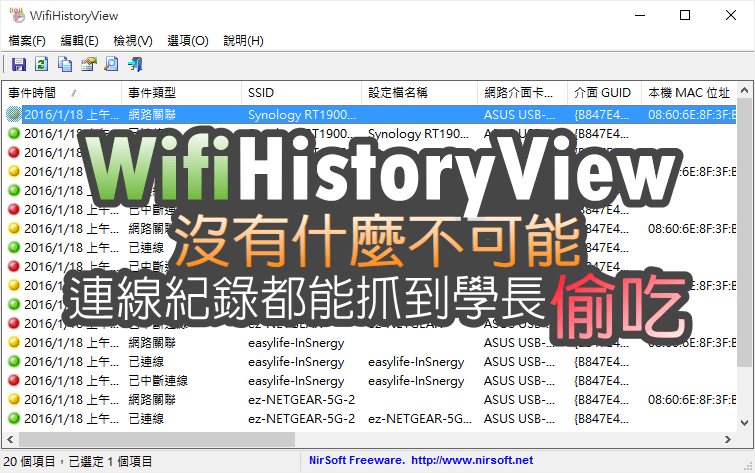Click the ez-NETGEAR-5G-2 SSID in the 網路關聯 row
The image size is (755, 473).
pos(301,400)
